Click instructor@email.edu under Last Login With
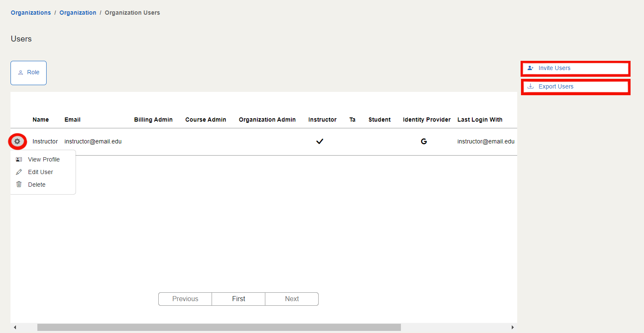 tap(486, 141)
